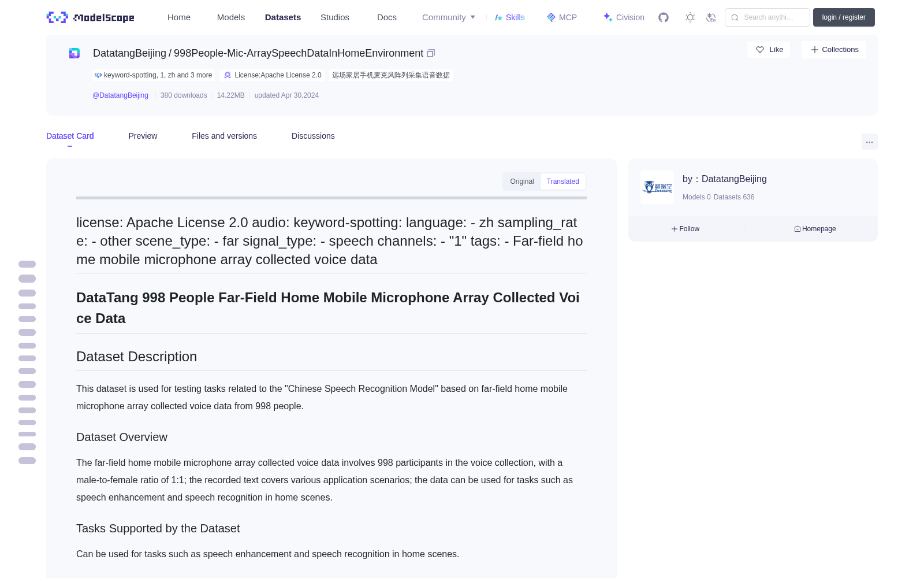Open the GitHub icon link
This screenshot has height=578, width=924.
tap(664, 17)
